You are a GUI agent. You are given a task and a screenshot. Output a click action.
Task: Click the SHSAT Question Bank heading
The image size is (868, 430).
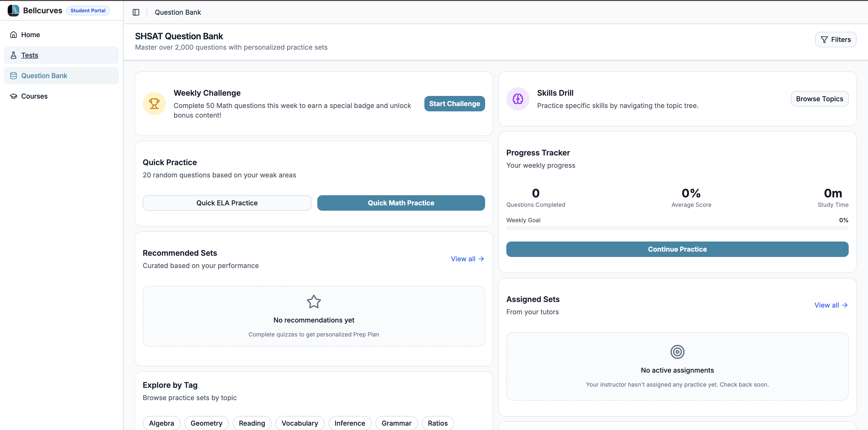point(179,36)
